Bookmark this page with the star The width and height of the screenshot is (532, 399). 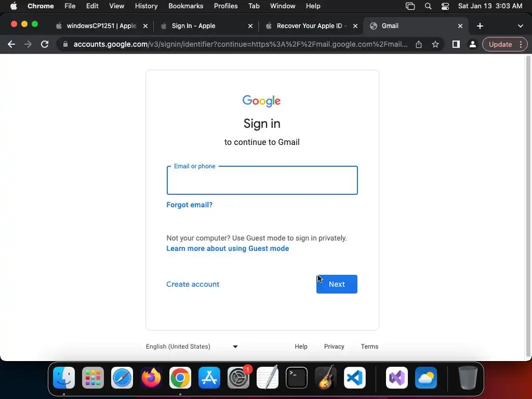pyautogui.click(x=435, y=44)
